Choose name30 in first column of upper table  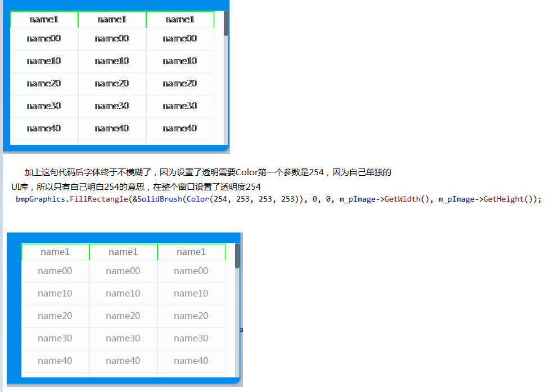coord(44,106)
